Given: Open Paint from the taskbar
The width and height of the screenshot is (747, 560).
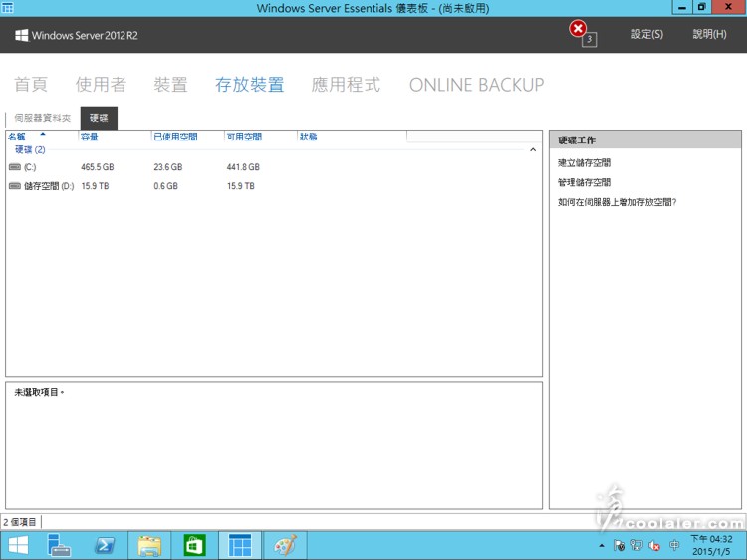Looking at the screenshot, I should coord(285,546).
